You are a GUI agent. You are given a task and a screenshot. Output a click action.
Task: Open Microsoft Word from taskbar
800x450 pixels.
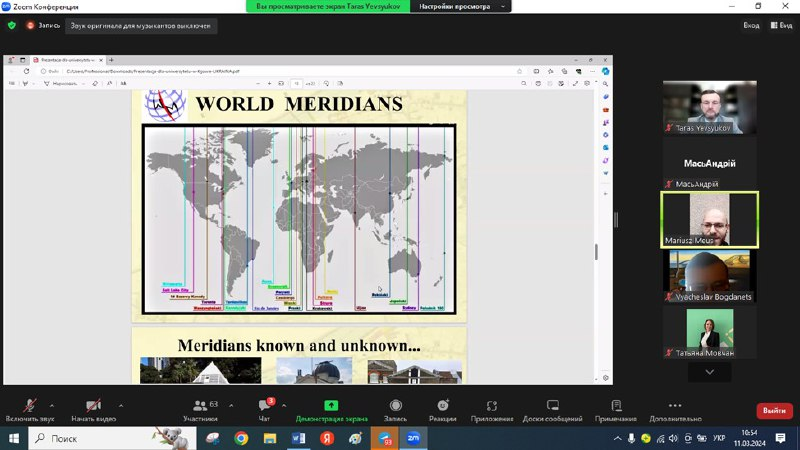pos(298,438)
